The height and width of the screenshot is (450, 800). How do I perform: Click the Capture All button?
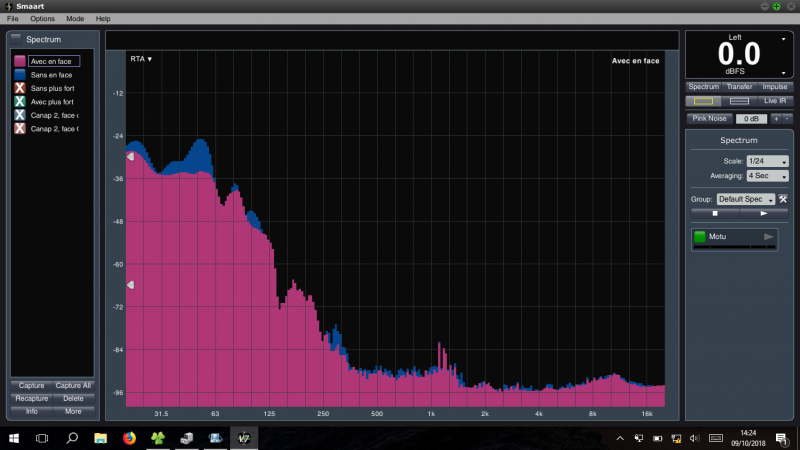coord(74,385)
